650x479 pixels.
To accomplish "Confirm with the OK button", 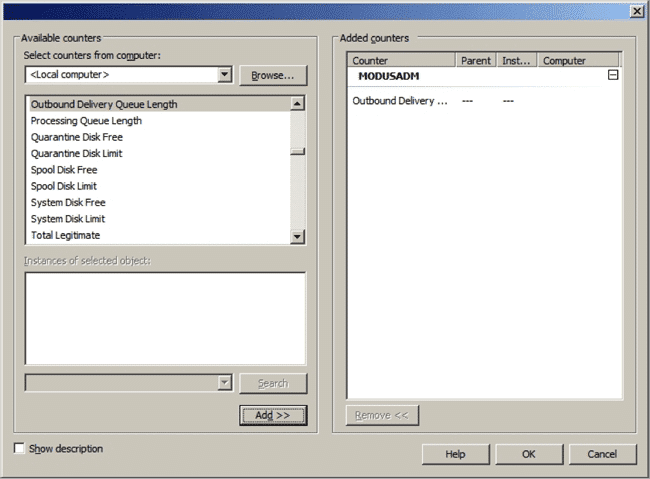I will coord(529,454).
